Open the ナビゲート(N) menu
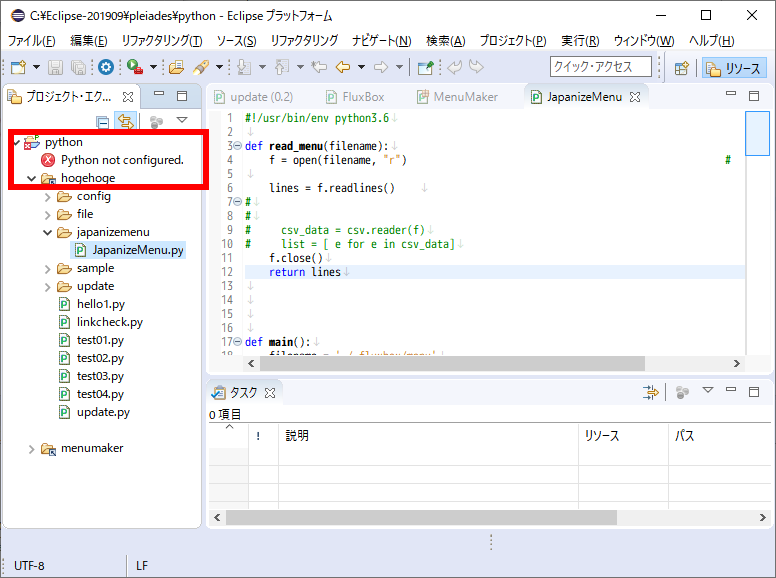Viewport: 776px width, 578px height. coord(382,41)
